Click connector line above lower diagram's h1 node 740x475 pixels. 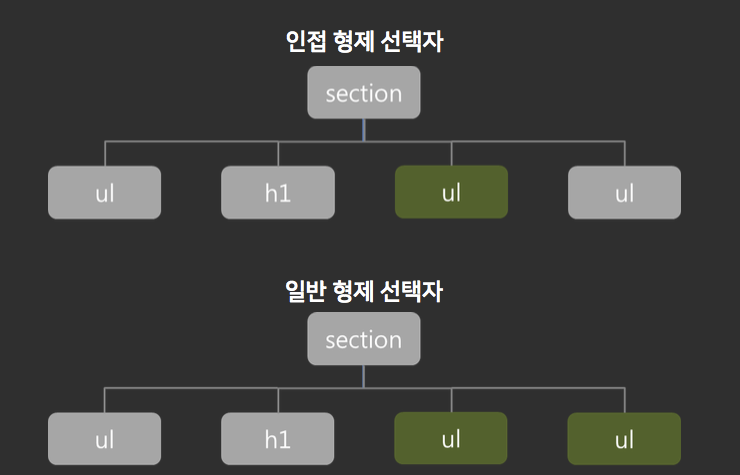[x=278, y=400]
